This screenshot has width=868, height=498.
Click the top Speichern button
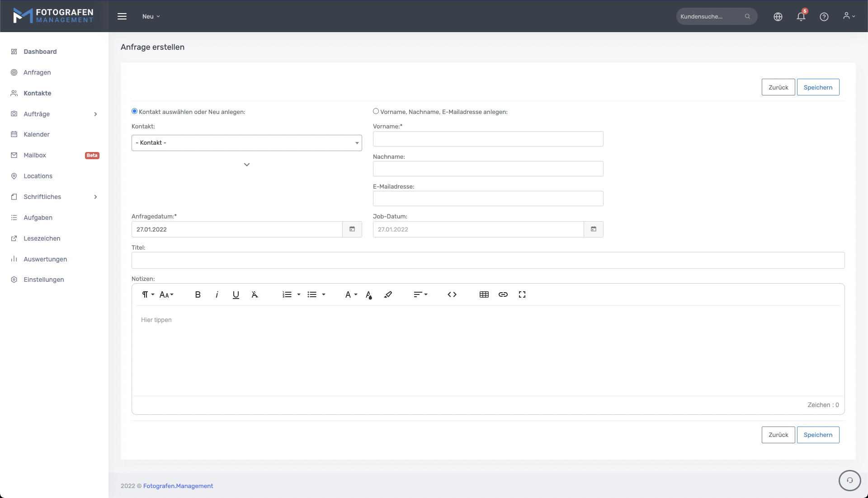(x=817, y=87)
